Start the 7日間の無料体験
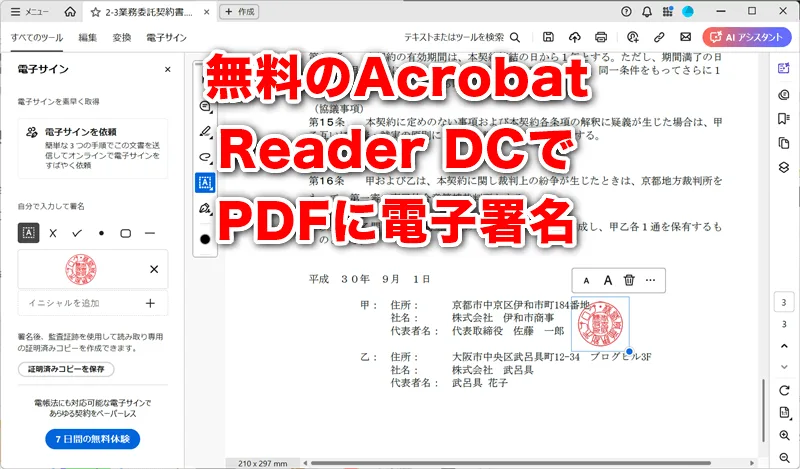 [92, 439]
